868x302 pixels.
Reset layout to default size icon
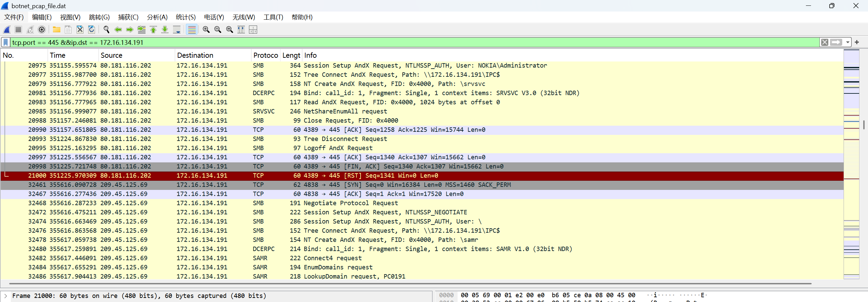[x=253, y=30]
